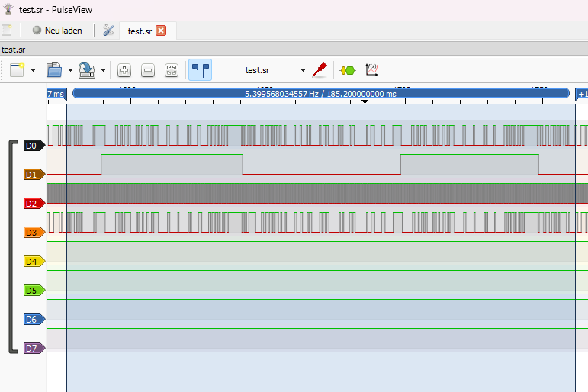588x392 pixels.
Task: Click the 5.399 Hz cursor measurement label
Action: (320, 93)
